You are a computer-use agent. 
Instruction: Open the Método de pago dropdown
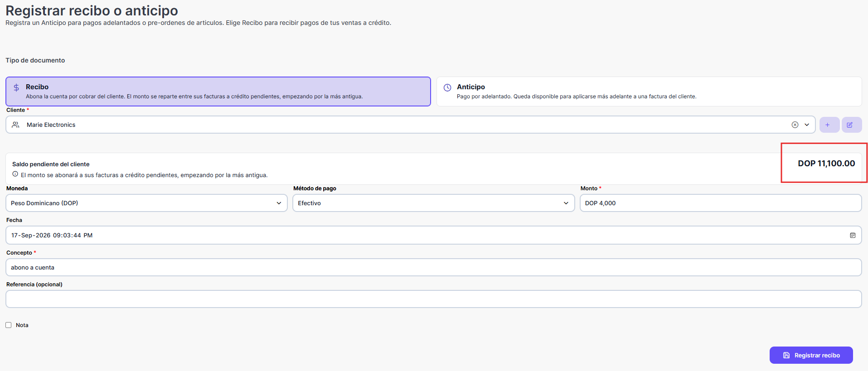434,203
